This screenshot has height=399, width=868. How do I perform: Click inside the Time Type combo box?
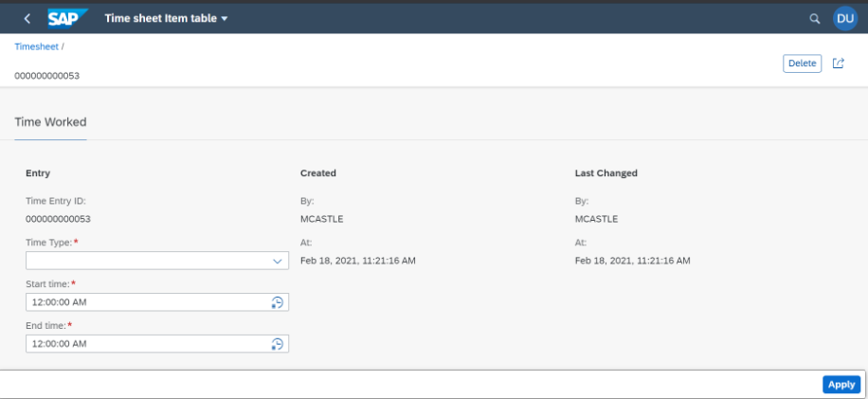tap(157, 261)
